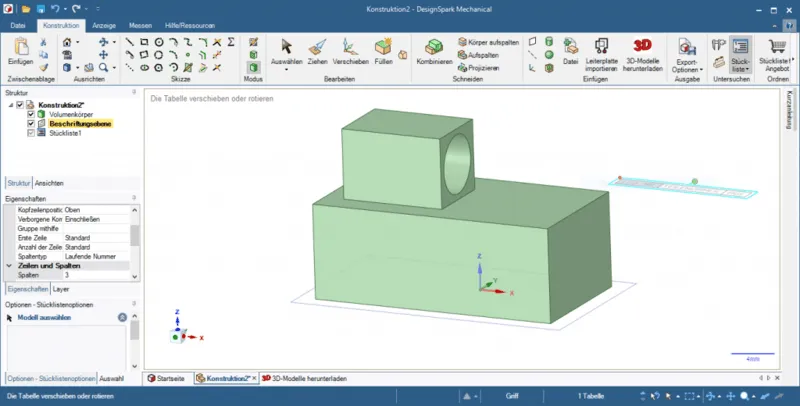Viewport: 800px width, 406px height.
Task: Click the Spalten value field 3
Action: click(x=96, y=275)
